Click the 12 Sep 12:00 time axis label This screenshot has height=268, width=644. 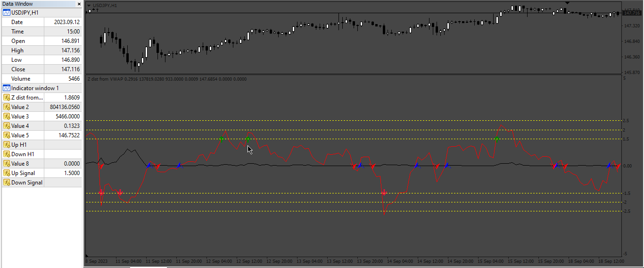249,261
